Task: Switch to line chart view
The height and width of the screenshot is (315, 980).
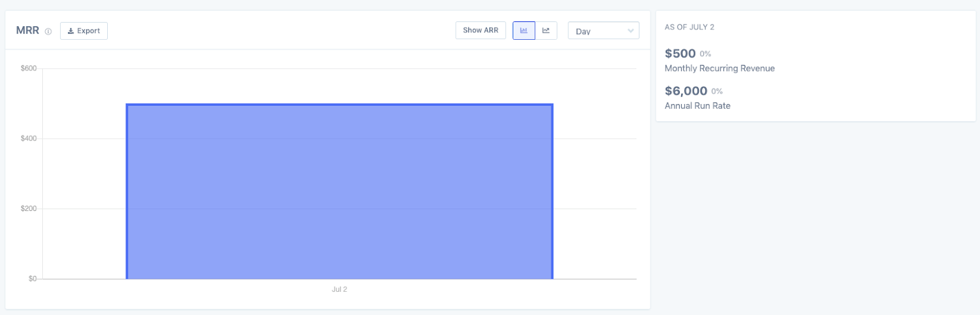Action: [x=546, y=31]
